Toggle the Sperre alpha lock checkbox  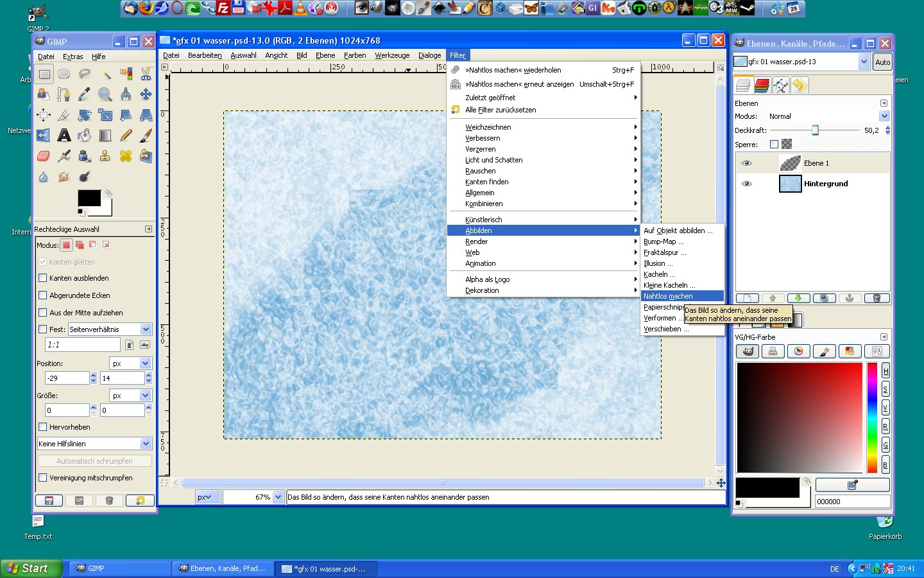coord(774,144)
